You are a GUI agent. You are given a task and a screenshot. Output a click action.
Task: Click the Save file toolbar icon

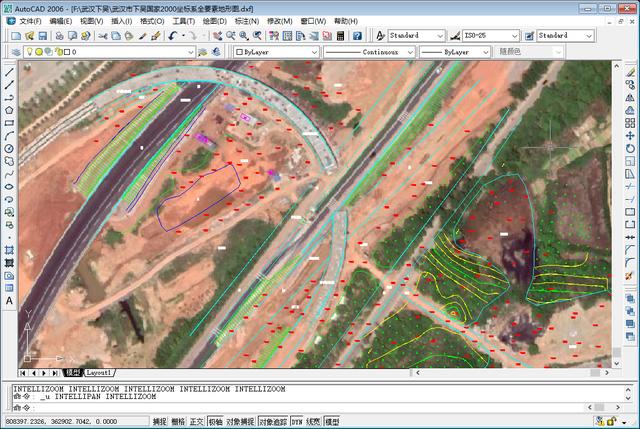coord(43,36)
